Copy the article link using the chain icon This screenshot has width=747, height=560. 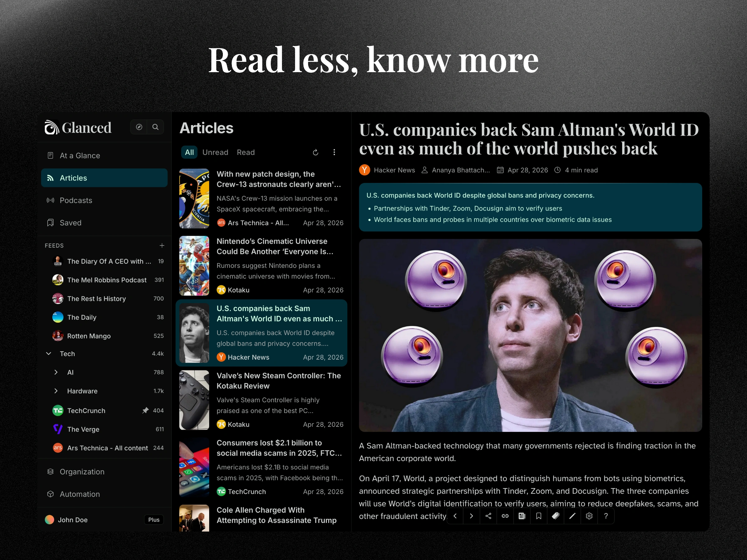click(505, 516)
